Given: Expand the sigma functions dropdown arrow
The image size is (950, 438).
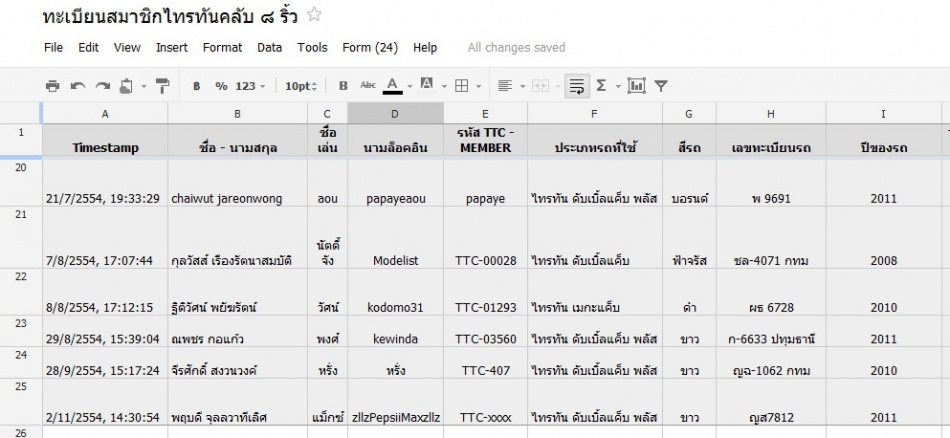Looking at the screenshot, I should click(x=618, y=87).
